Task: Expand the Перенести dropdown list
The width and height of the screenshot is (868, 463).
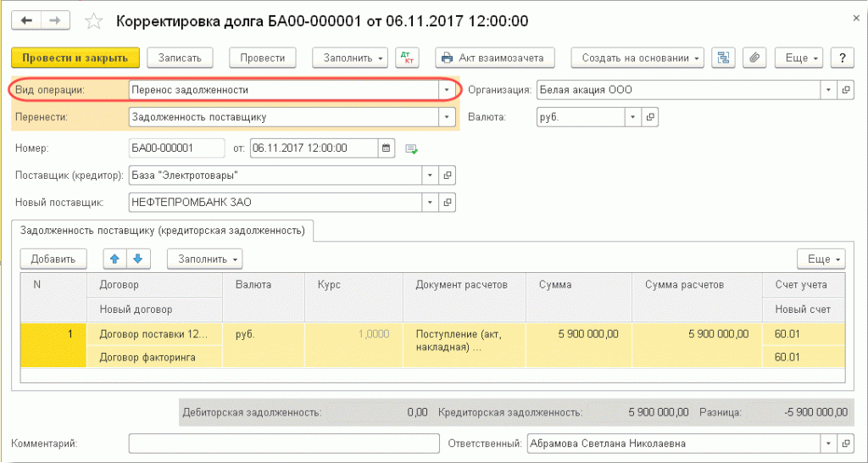Action: coord(447,117)
